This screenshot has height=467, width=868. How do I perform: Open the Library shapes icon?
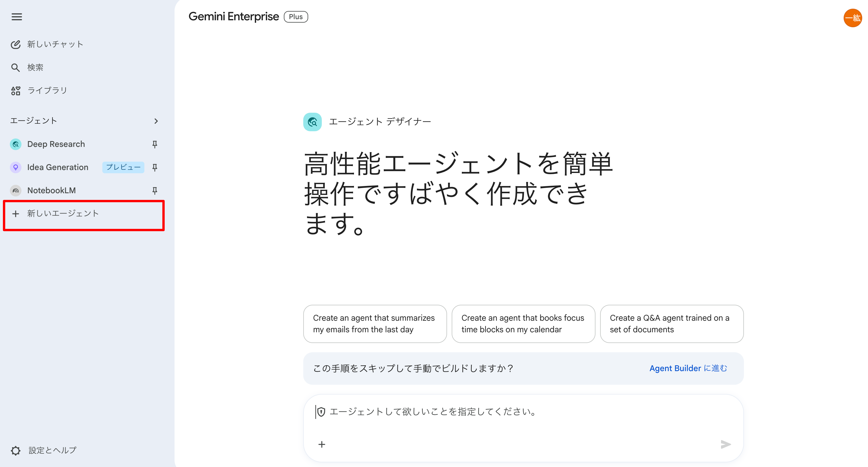(x=15, y=91)
